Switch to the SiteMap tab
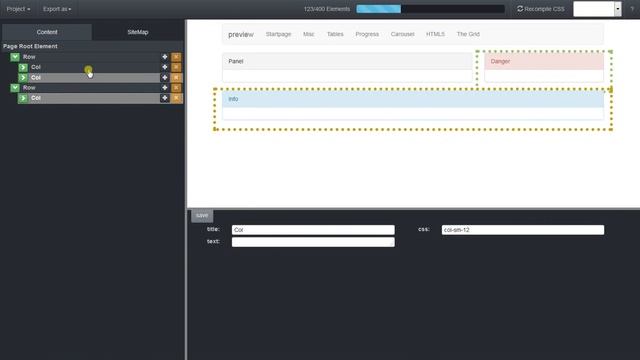The image size is (640, 360). [138, 32]
